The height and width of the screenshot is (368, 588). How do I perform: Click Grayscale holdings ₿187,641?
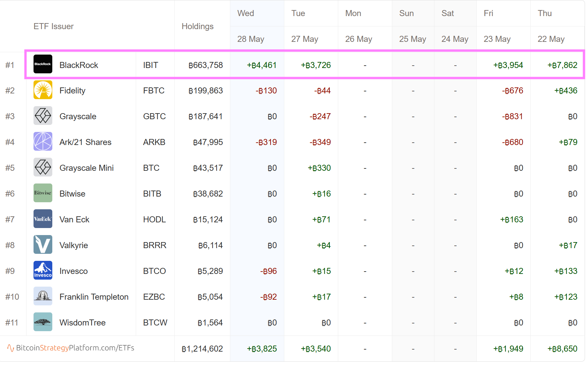[205, 117]
